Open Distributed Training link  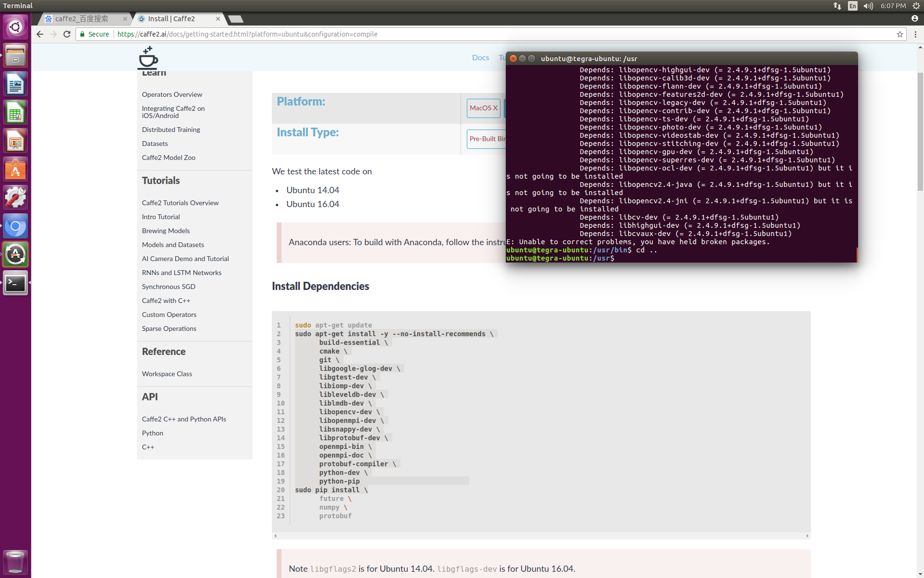[171, 130]
